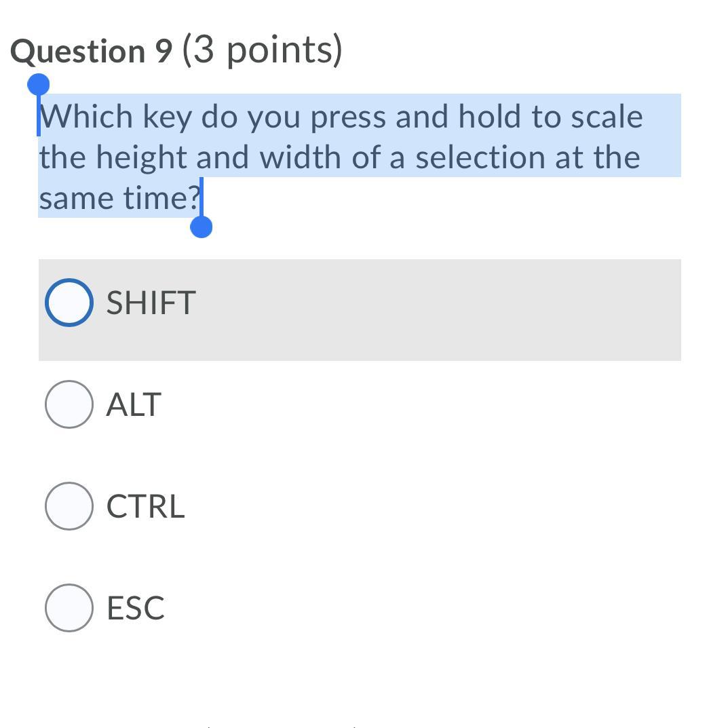Click the word 'width' in the question
The image size is (728, 728).
coord(301,157)
